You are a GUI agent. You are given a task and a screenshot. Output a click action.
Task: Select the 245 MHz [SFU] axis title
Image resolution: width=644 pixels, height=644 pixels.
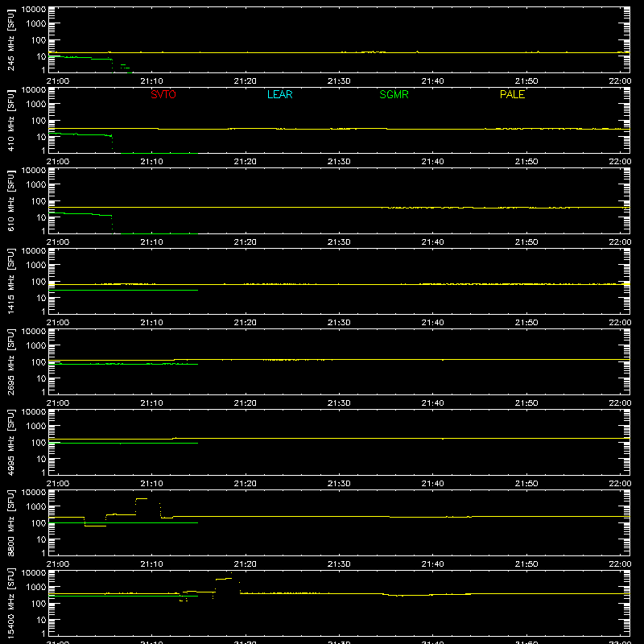(x=11, y=39)
